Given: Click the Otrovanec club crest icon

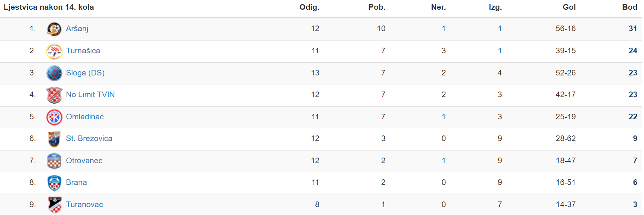Looking at the screenshot, I should tap(54, 161).
